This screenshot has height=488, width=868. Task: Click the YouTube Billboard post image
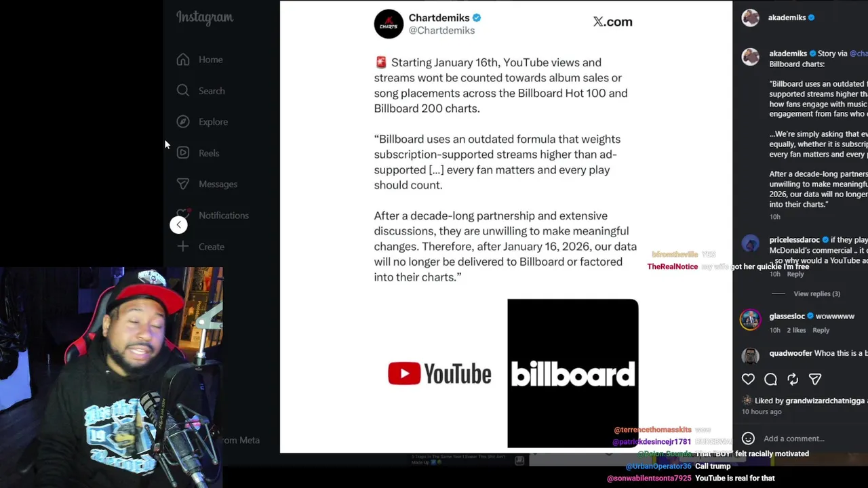[506, 226]
